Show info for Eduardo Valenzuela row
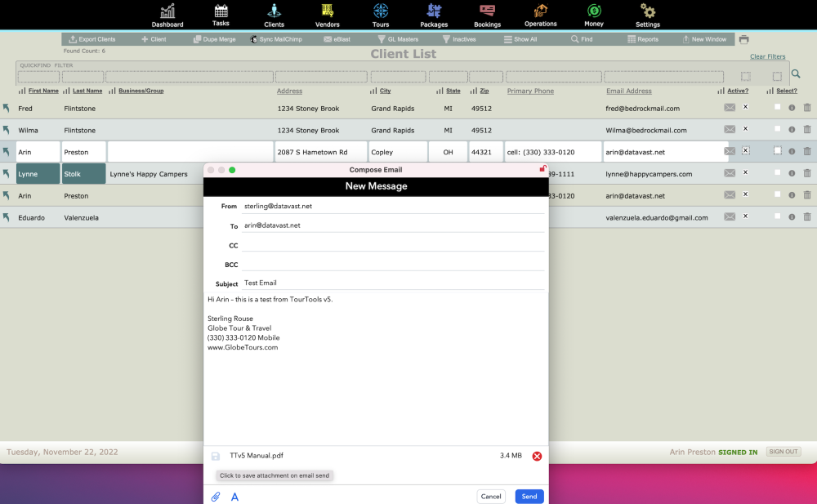 [x=792, y=216]
